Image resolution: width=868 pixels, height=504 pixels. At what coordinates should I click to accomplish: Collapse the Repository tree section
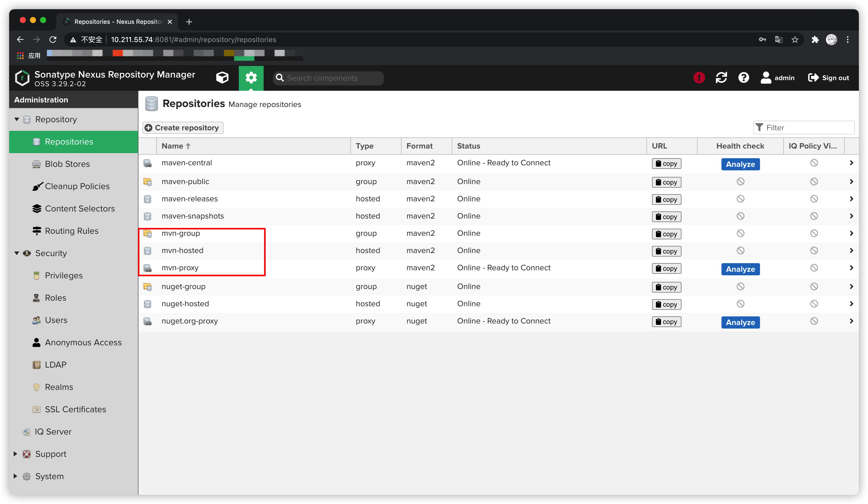tap(16, 120)
